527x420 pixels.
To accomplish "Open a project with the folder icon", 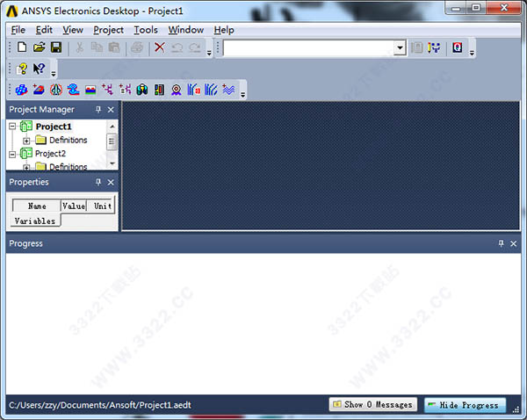I will point(39,47).
